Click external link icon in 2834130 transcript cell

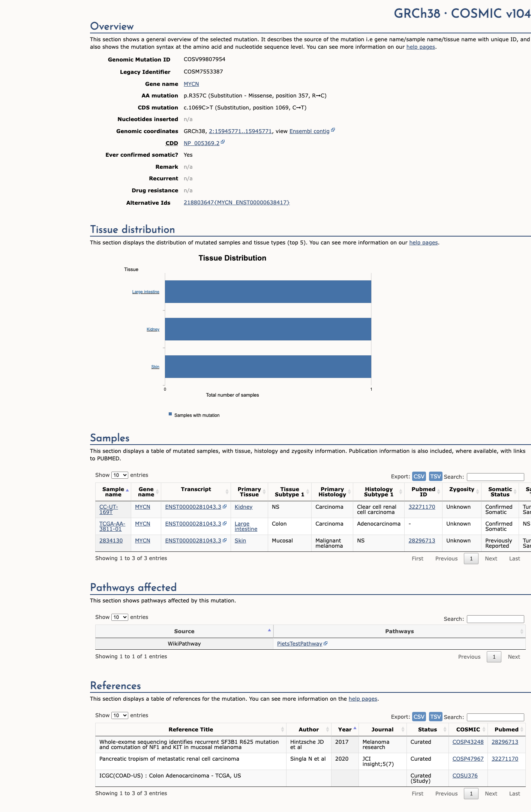coord(225,540)
